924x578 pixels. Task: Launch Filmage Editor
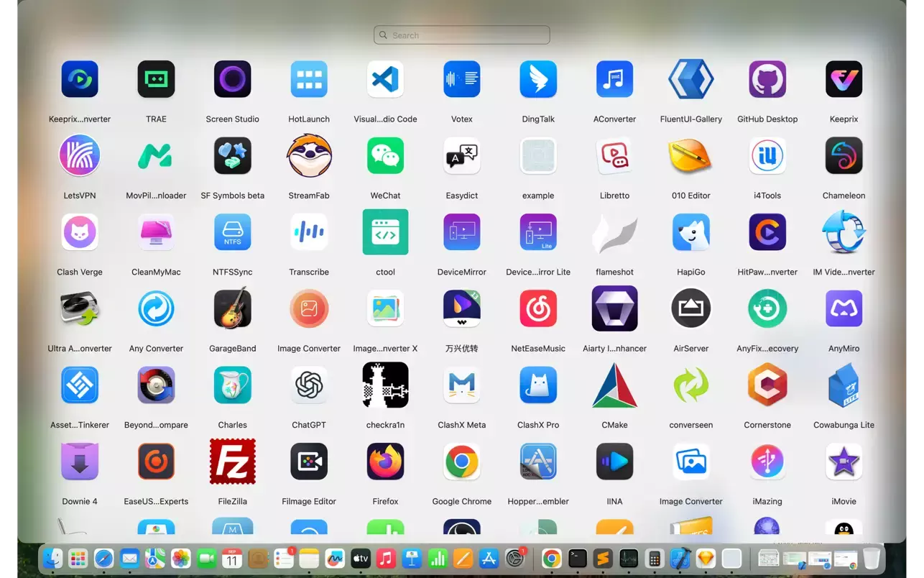coord(309,462)
